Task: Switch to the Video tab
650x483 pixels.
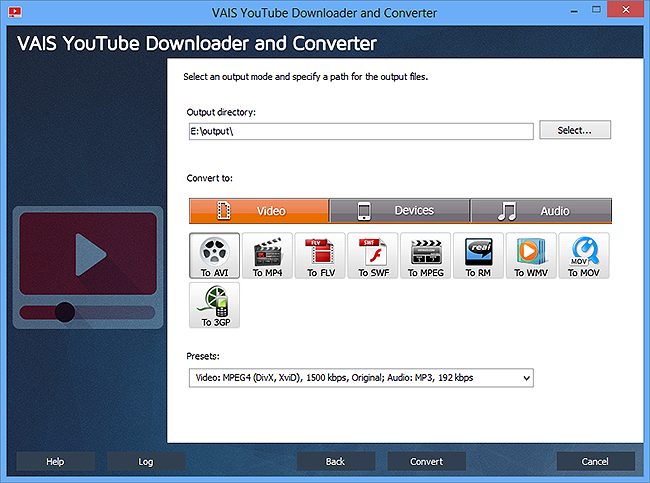Action: pyautogui.click(x=259, y=211)
